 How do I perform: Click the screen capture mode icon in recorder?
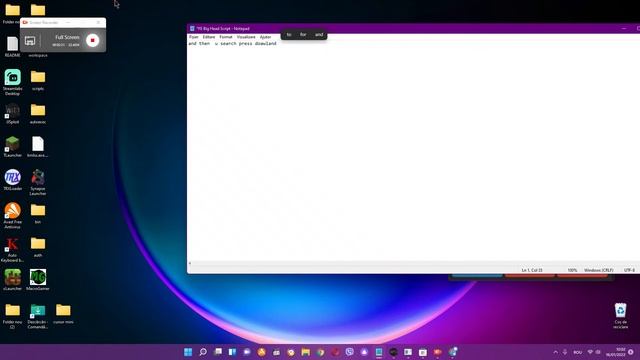(x=30, y=40)
